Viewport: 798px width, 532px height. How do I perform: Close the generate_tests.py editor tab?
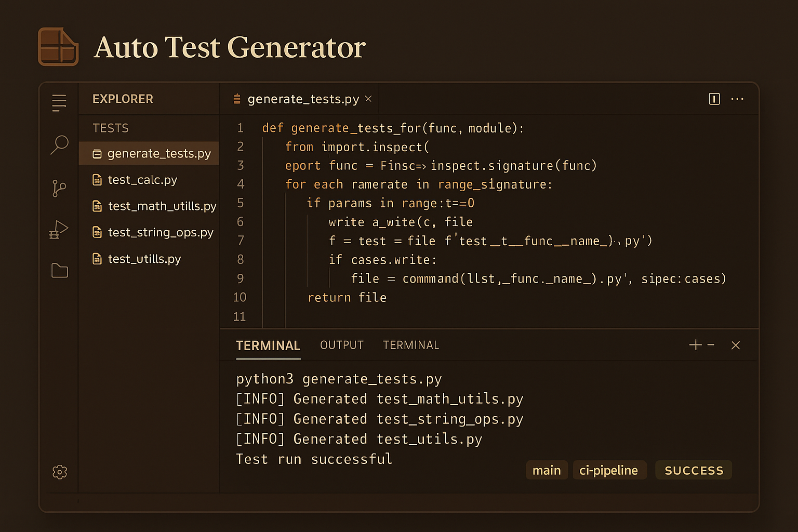(x=368, y=99)
